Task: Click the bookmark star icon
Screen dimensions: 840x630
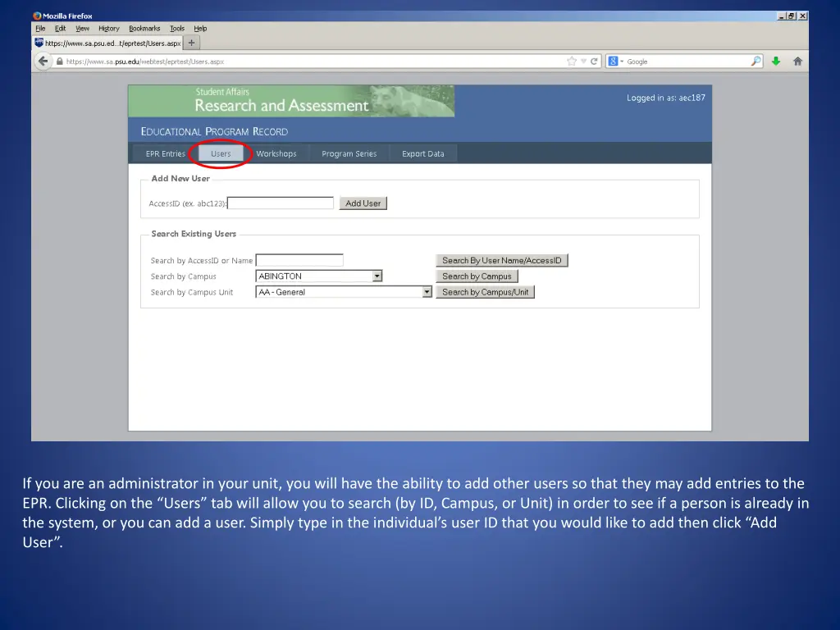Action: [x=572, y=61]
